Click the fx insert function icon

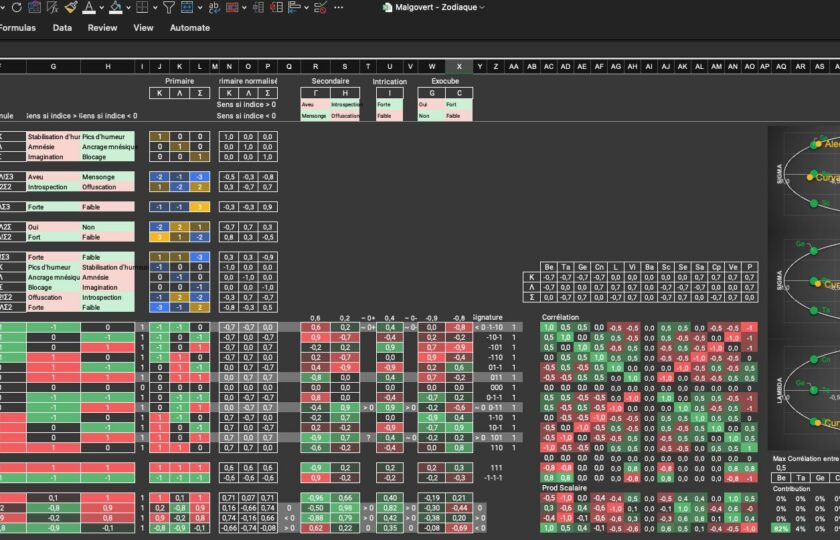52,7
